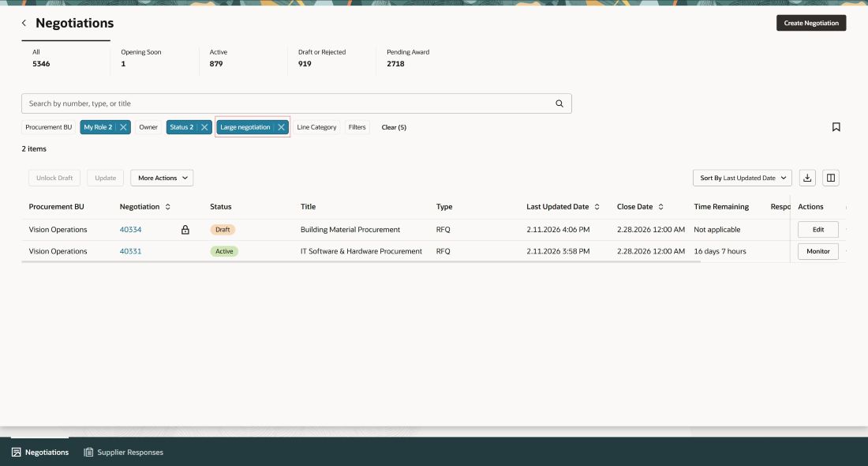Toggle the Owner filter chip
Screen dimensions: 868x466
(148, 126)
